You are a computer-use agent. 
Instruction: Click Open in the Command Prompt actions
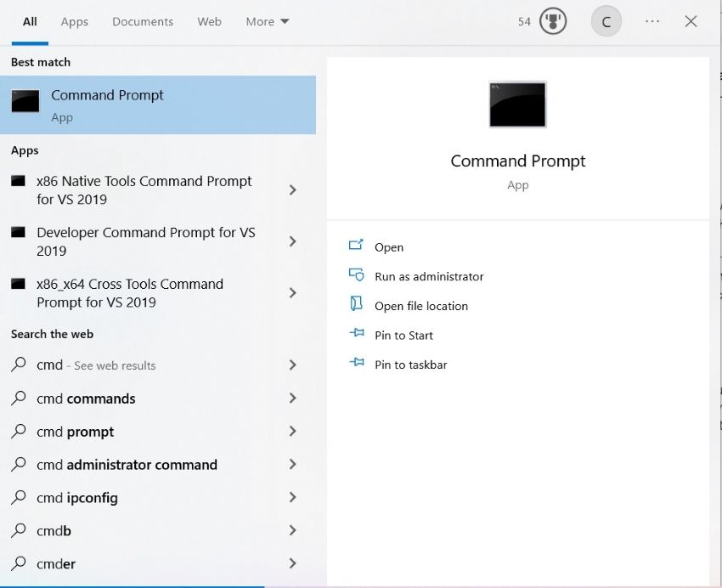[x=389, y=247]
